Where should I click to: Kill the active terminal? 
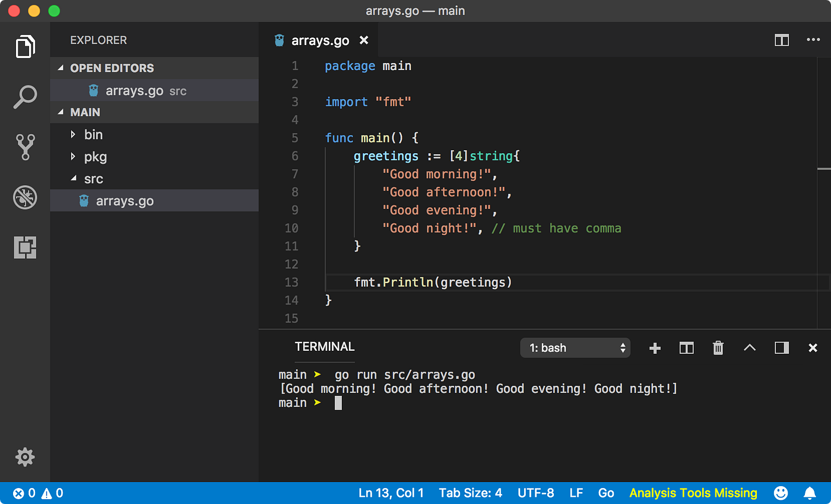click(718, 348)
